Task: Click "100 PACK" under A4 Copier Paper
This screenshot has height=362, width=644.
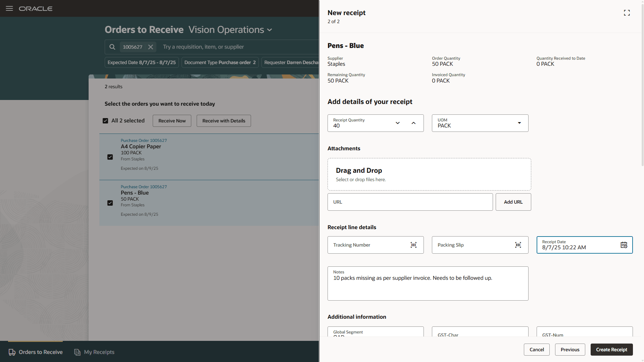Action: pyautogui.click(x=131, y=153)
